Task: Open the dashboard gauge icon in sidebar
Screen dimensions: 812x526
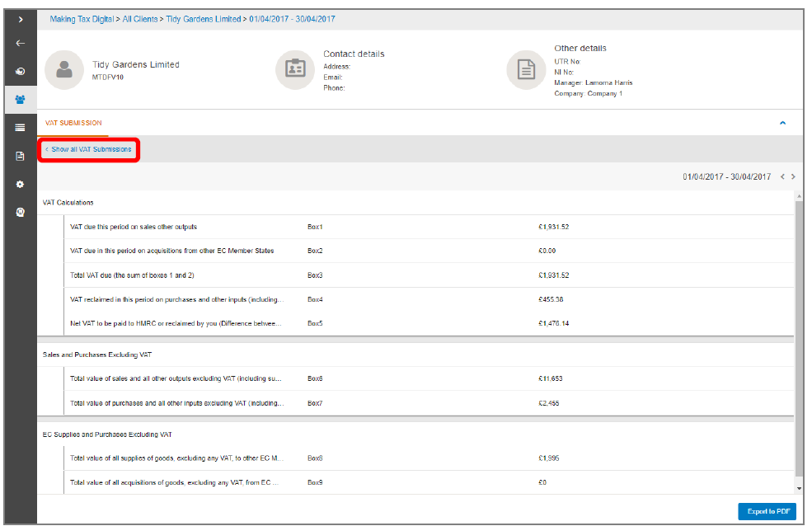Action: tap(20, 72)
